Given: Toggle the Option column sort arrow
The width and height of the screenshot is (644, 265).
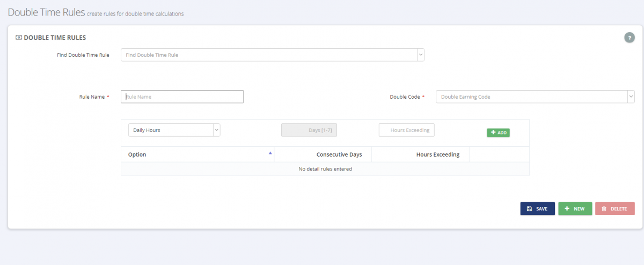Looking at the screenshot, I should [270, 153].
